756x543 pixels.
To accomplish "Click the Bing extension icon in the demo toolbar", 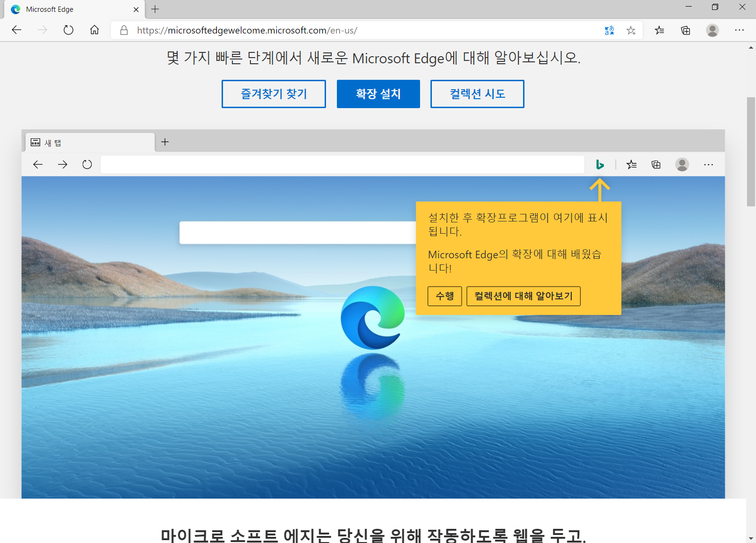I will [x=600, y=164].
